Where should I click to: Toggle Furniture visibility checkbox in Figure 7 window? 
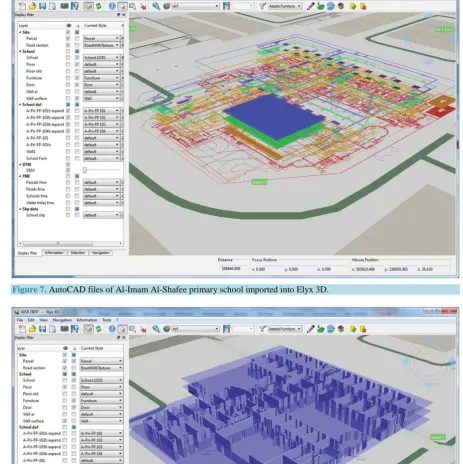[x=68, y=78]
